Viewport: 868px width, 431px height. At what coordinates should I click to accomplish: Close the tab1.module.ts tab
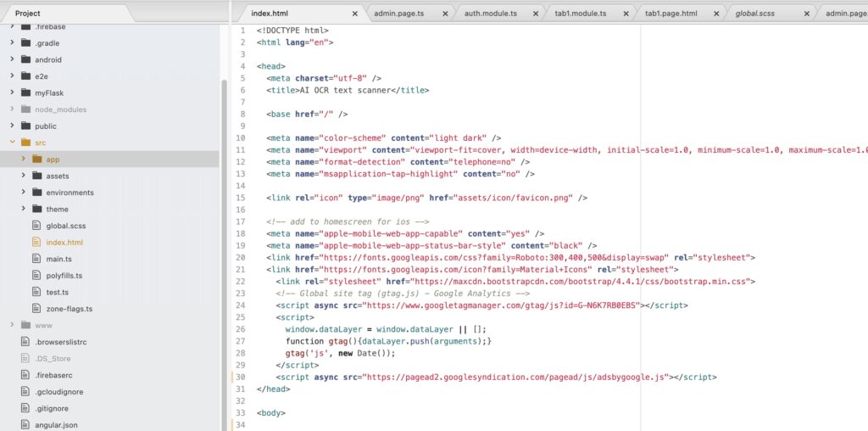point(626,14)
